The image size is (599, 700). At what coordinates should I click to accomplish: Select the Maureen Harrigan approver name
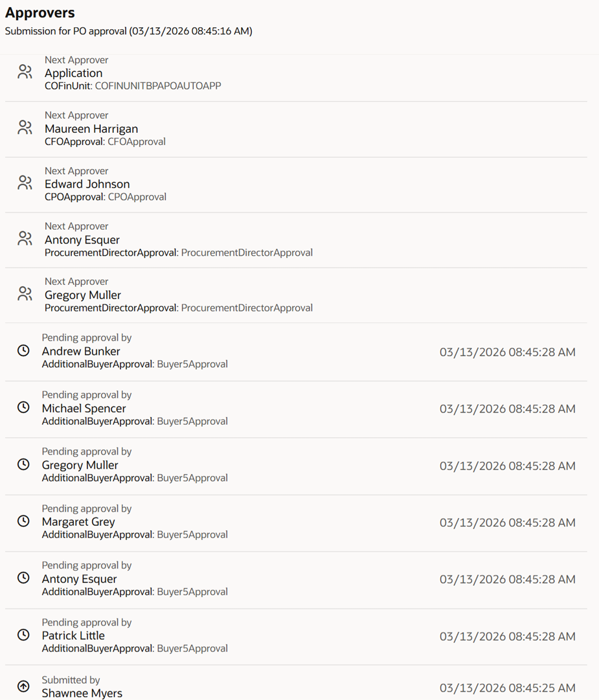(x=91, y=129)
